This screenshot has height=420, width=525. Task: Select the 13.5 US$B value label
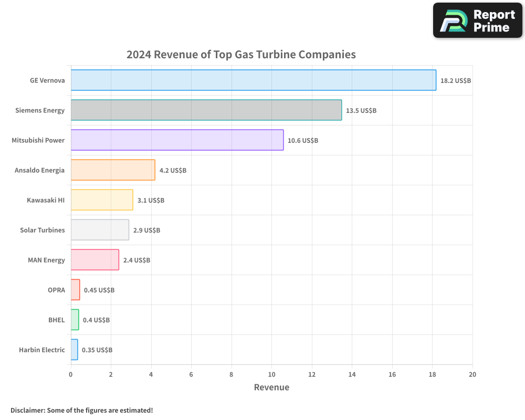362,110
